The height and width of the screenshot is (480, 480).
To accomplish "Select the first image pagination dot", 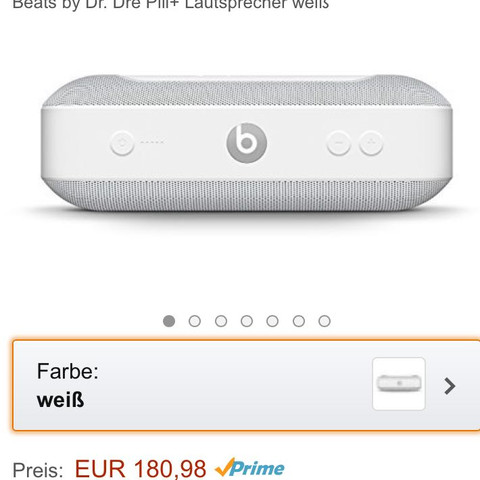I will (169, 321).
